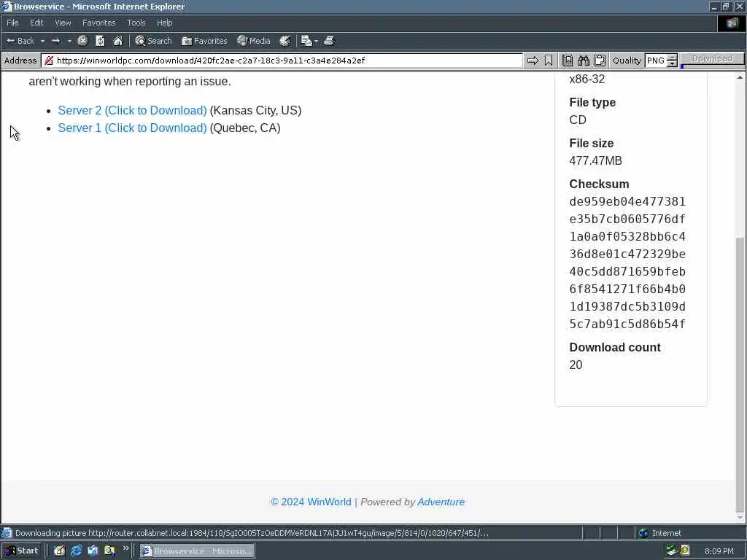Click the x86-32 architecture value
Viewport: 747px width, 560px height.
coord(587,79)
